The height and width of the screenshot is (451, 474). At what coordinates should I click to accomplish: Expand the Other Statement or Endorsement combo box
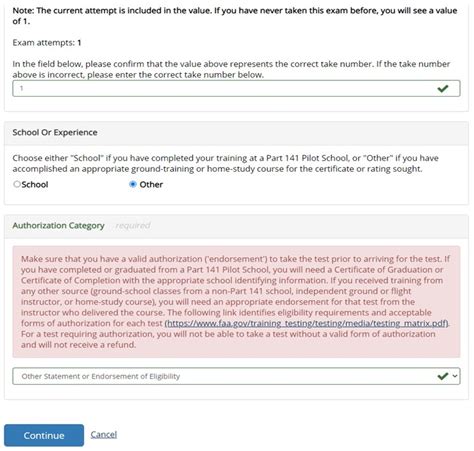(236, 376)
